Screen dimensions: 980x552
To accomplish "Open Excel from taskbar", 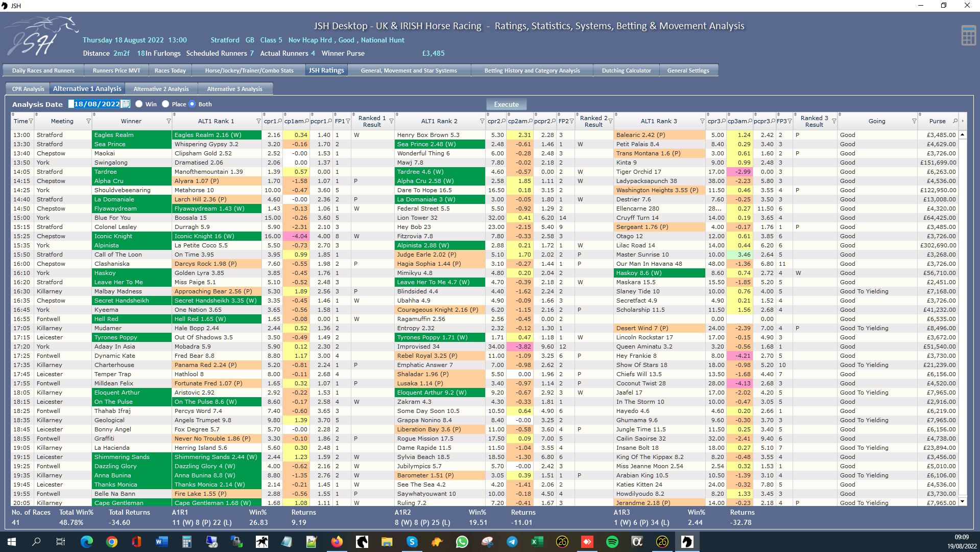I will click(537, 542).
